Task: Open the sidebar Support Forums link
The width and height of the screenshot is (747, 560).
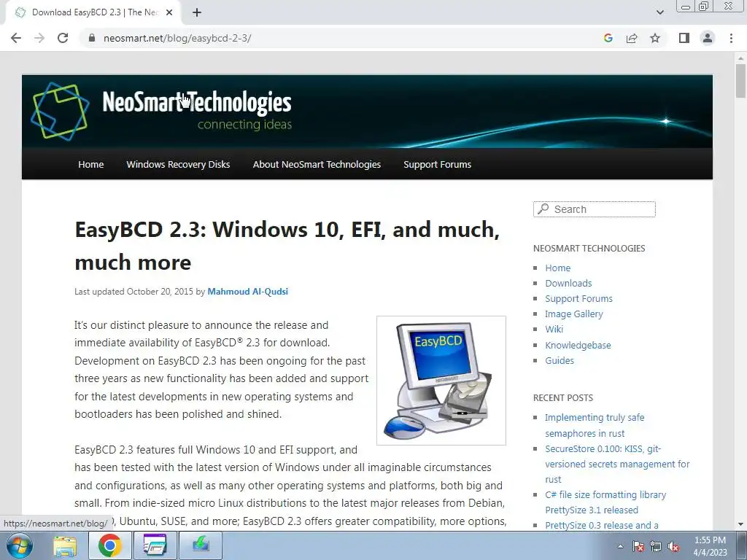Action: (578, 298)
